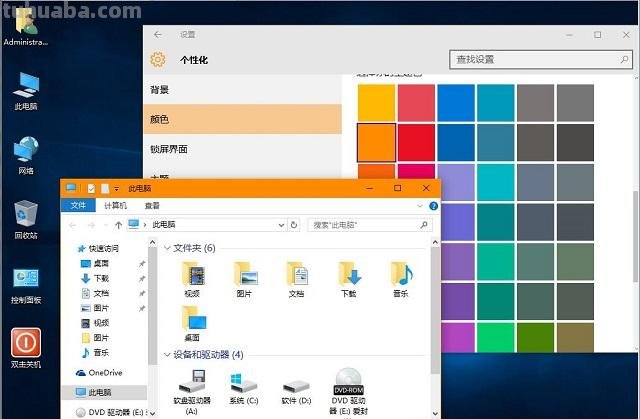The image size is (640, 419).
Task: Click the properties checkmark in quick access toolbar
Action: [x=91, y=188]
